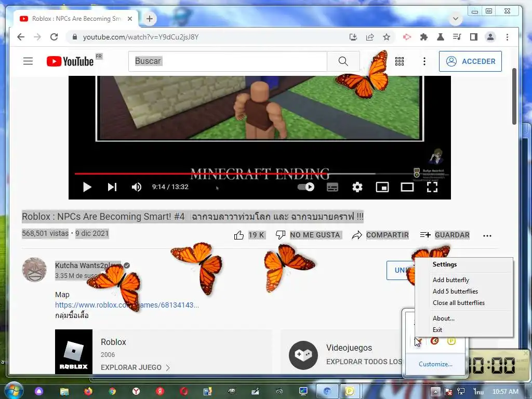Play the paused video
Image resolution: width=532 pixels, height=399 pixels.
(x=87, y=187)
